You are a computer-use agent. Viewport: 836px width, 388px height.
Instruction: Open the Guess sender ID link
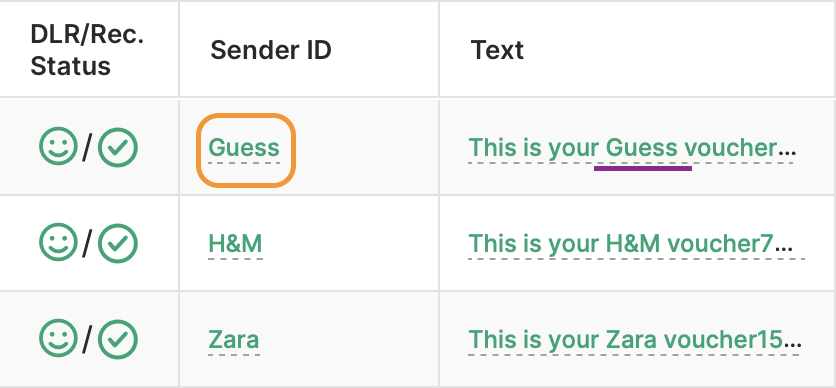coord(244,148)
